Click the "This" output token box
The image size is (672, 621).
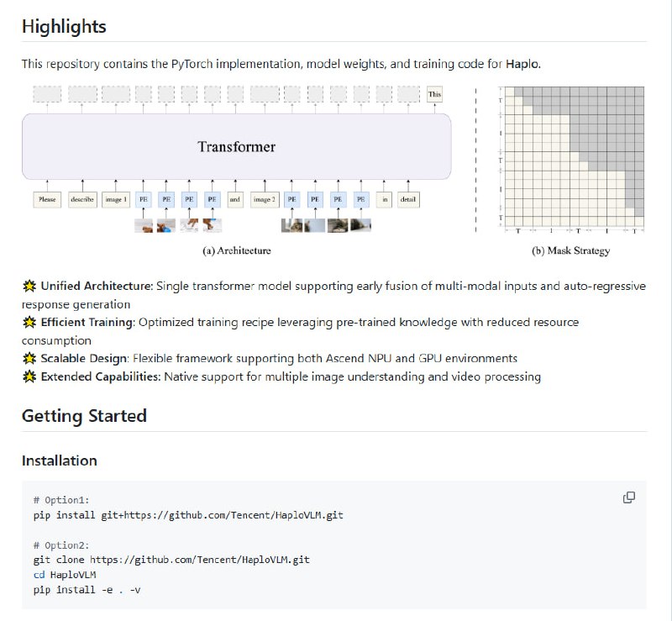point(434,94)
